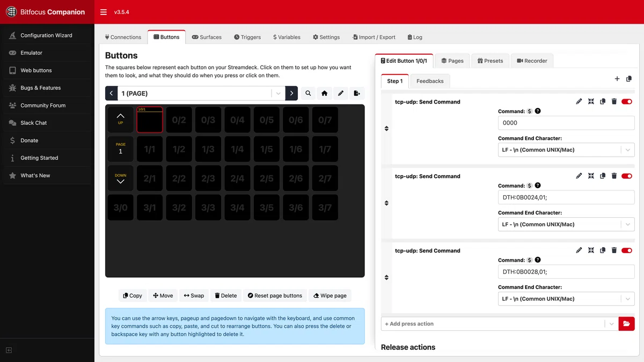644x362 pixels.
Task: Duplicate the 0000 command action
Action: [x=603, y=101]
